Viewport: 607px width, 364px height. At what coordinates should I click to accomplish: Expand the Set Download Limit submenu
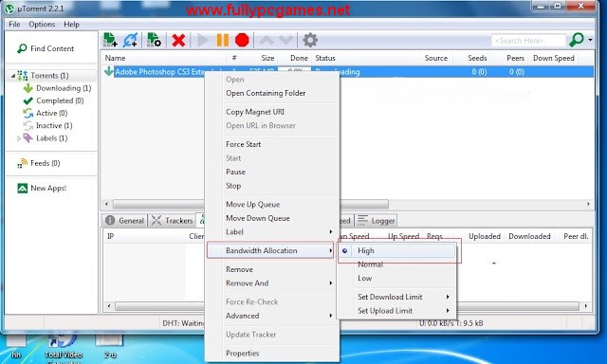(x=396, y=297)
